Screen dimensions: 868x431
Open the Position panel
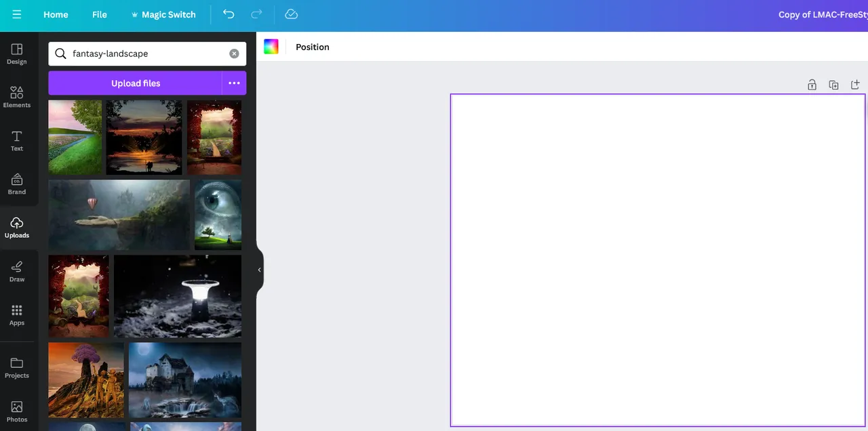pos(313,47)
